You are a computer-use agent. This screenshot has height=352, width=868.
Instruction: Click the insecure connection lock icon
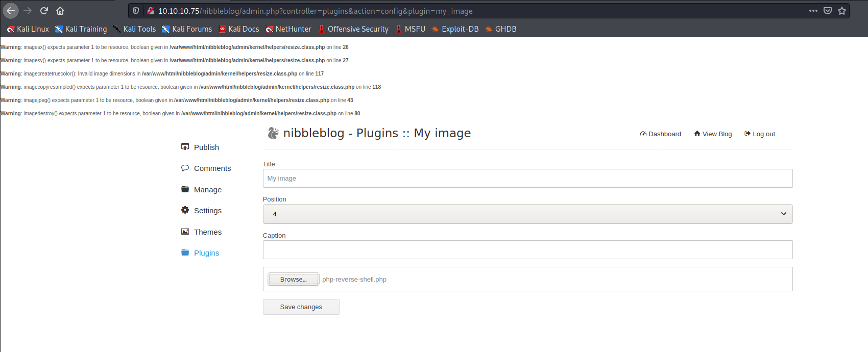(x=151, y=11)
